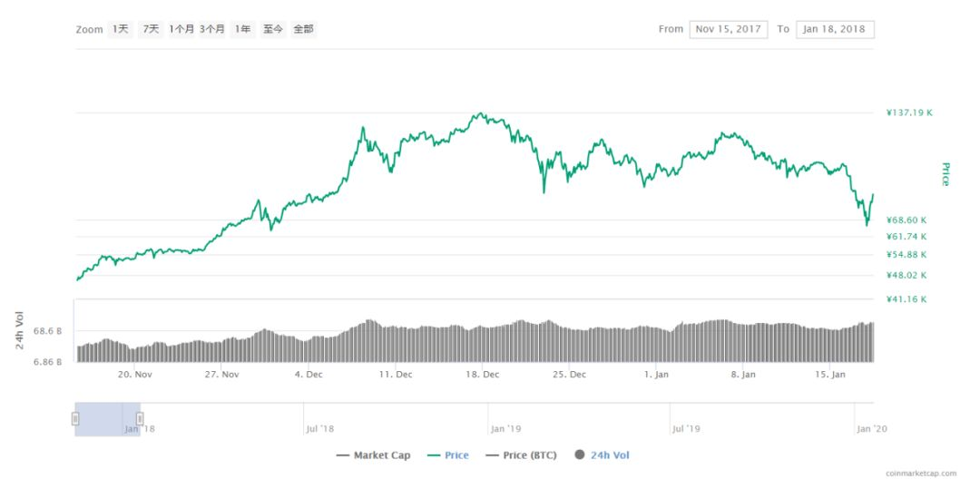Click the left navigator range handle
980x479 pixels.
point(75,419)
